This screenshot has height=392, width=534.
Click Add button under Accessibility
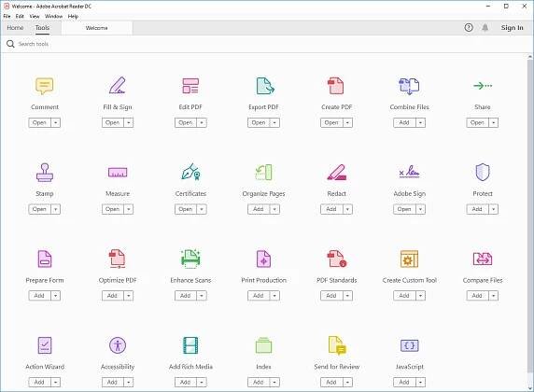(113, 382)
